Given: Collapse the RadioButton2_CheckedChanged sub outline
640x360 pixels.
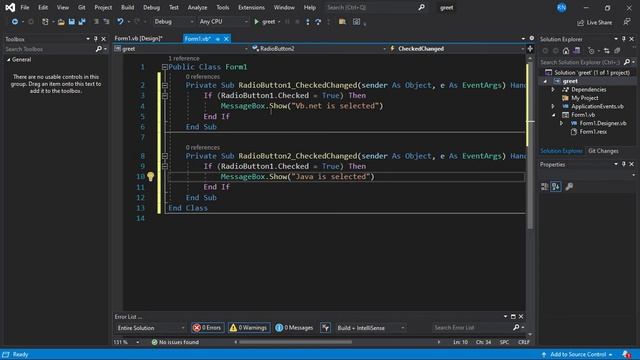Looking at the screenshot, I should (164, 156).
